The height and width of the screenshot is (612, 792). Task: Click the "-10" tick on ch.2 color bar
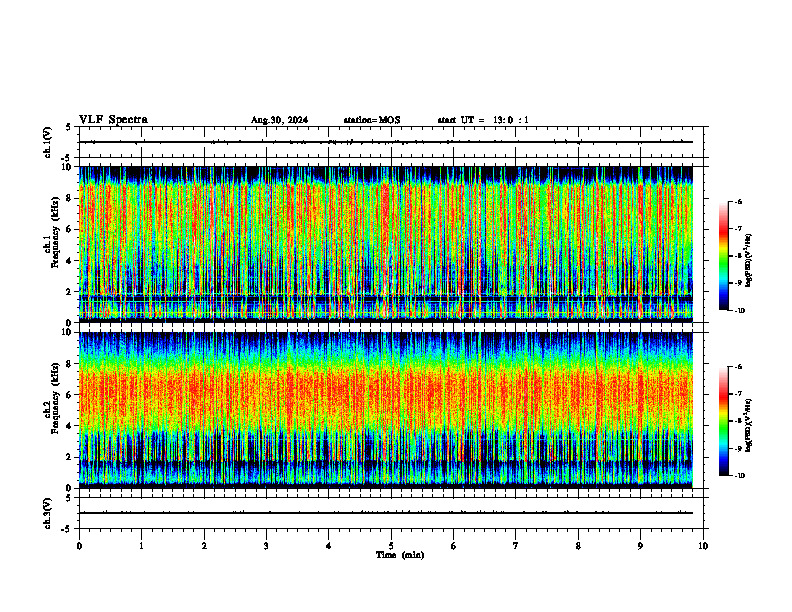(x=739, y=476)
